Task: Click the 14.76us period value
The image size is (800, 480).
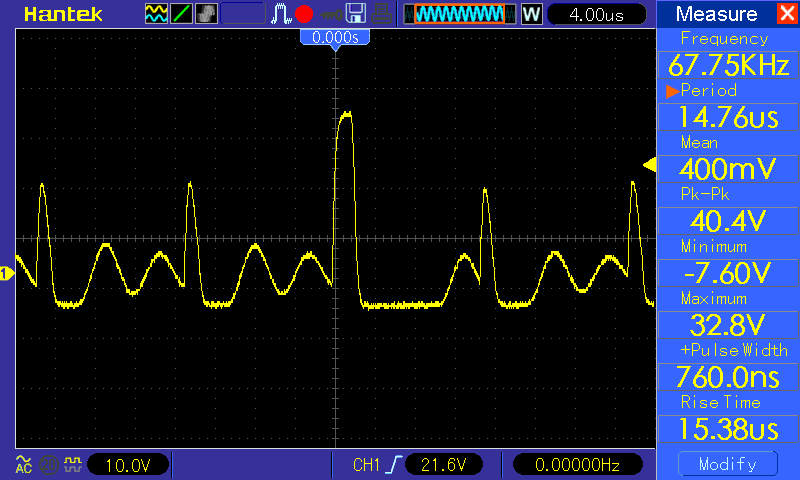Action: tap(728, 117)
